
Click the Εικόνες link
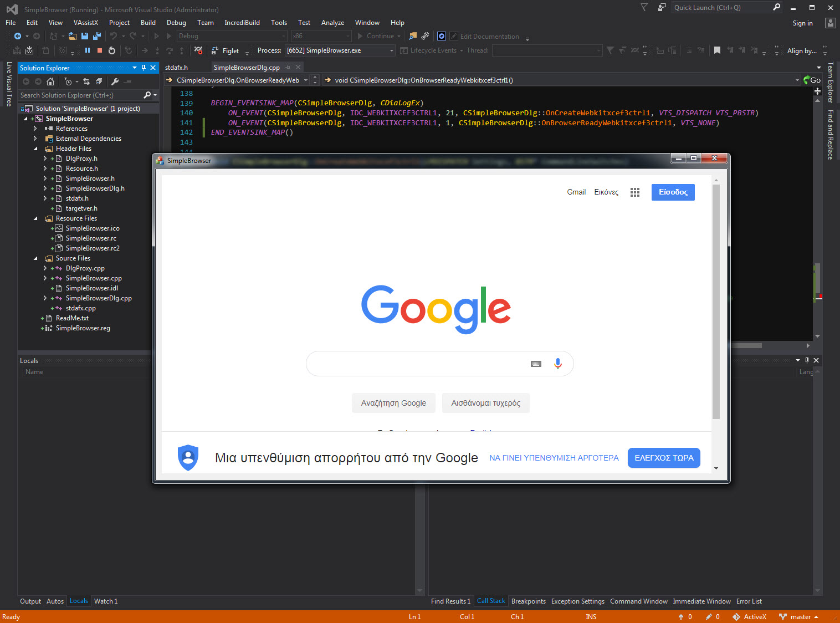point(606,192)
